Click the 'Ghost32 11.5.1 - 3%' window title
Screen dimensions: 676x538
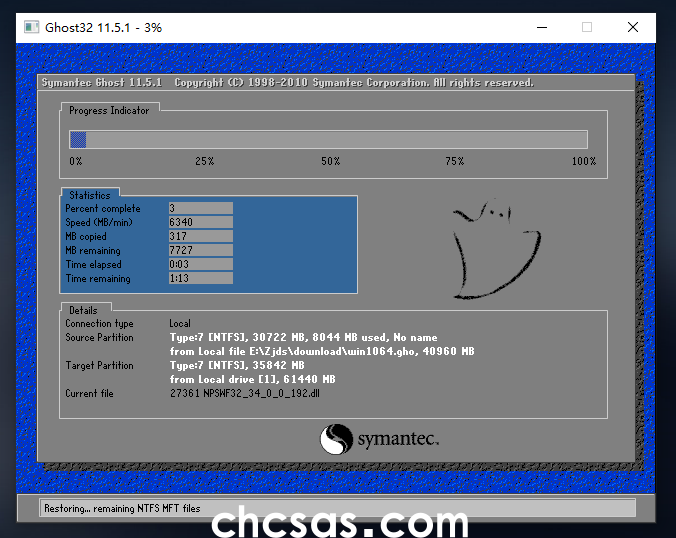[x=103, y=28]
